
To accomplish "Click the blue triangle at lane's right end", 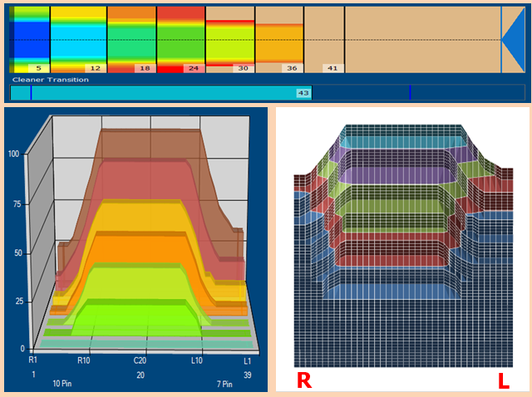I will tap(515, 39).
